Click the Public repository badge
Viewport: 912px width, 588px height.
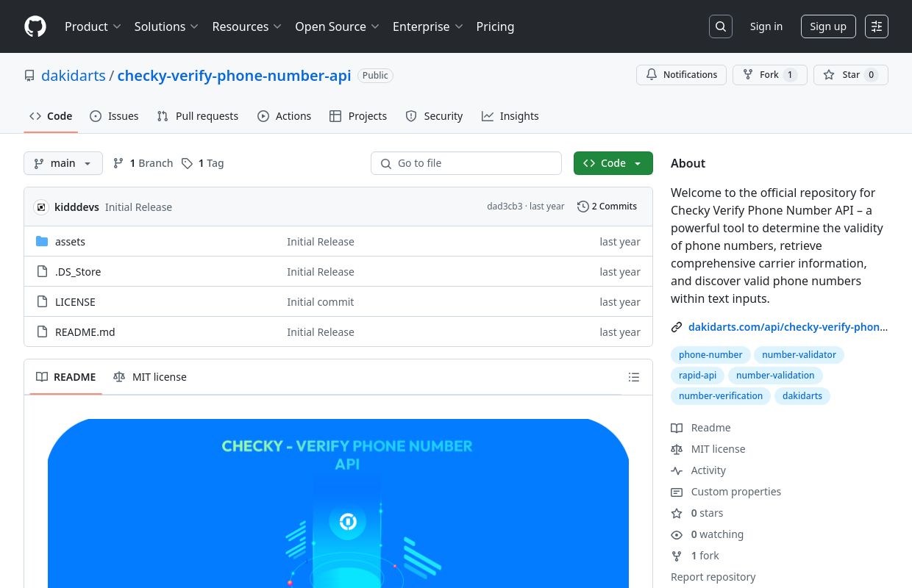[375, 76]
